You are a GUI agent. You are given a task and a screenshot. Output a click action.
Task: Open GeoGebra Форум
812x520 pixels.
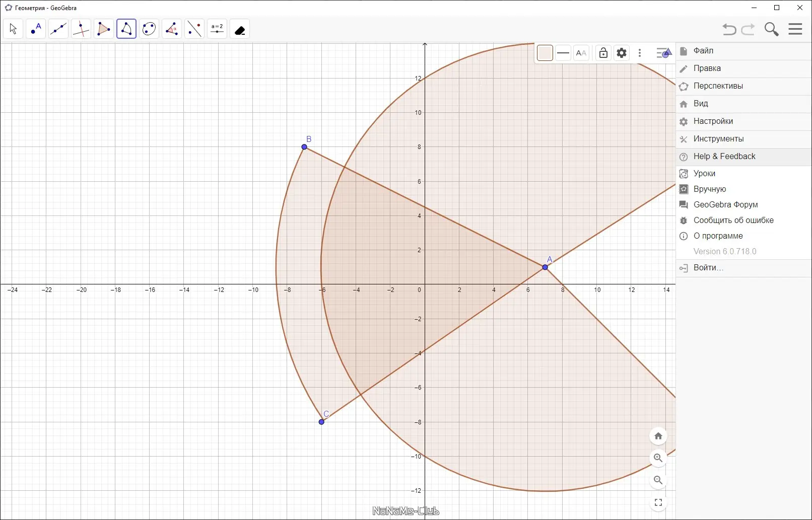click(x=744, y=205)
